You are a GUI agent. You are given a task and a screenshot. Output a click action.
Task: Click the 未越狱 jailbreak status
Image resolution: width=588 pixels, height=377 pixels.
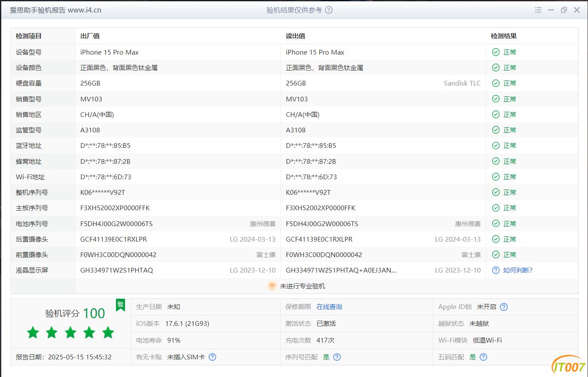pyautogui.click(x=479, y=324)
